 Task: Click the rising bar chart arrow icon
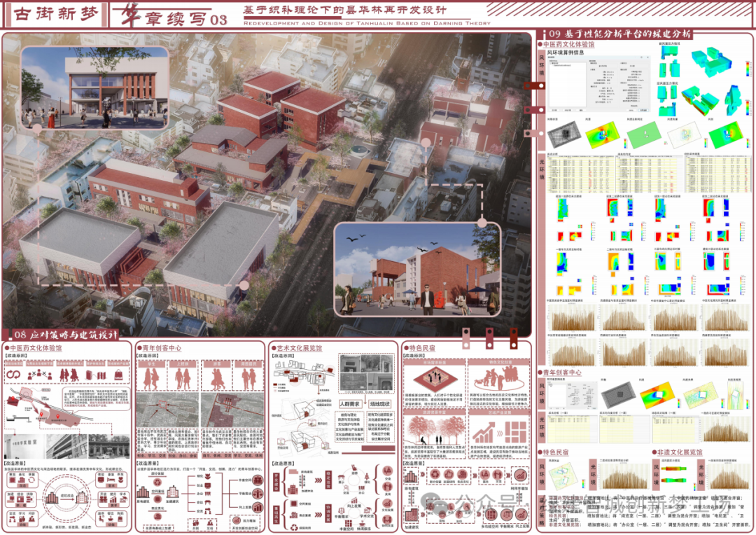tap(482, 431)
